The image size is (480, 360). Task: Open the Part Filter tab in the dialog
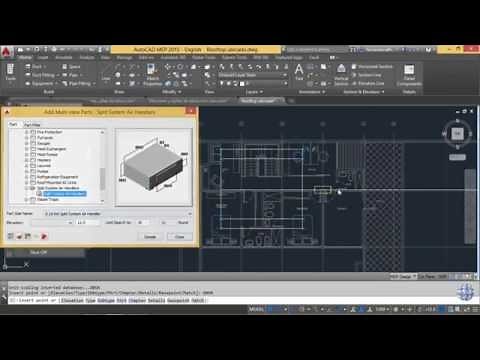[32, 125]
